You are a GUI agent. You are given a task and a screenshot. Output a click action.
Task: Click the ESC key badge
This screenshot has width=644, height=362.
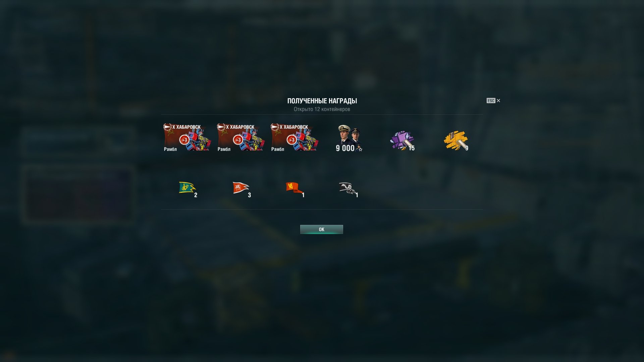pyautogui.click(x=491, y=101)
